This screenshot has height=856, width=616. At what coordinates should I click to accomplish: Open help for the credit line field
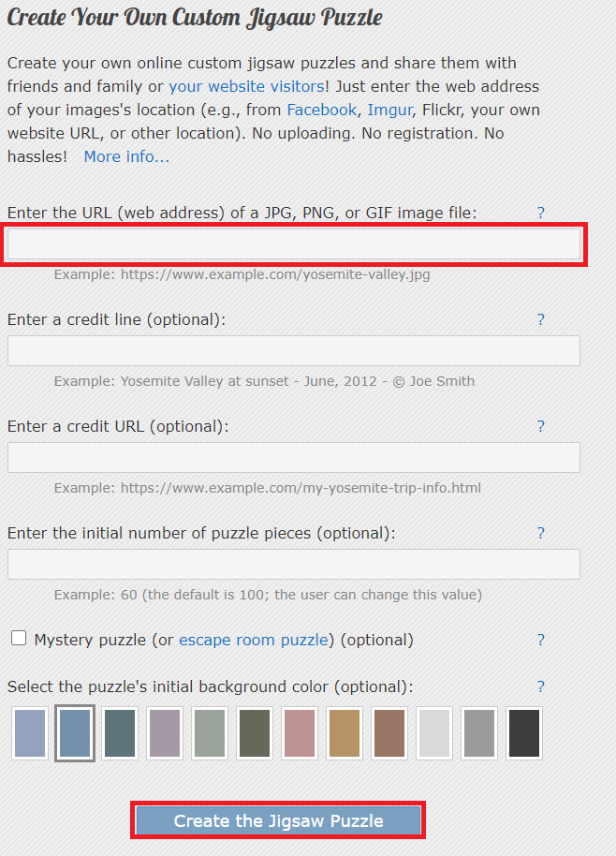541,319
